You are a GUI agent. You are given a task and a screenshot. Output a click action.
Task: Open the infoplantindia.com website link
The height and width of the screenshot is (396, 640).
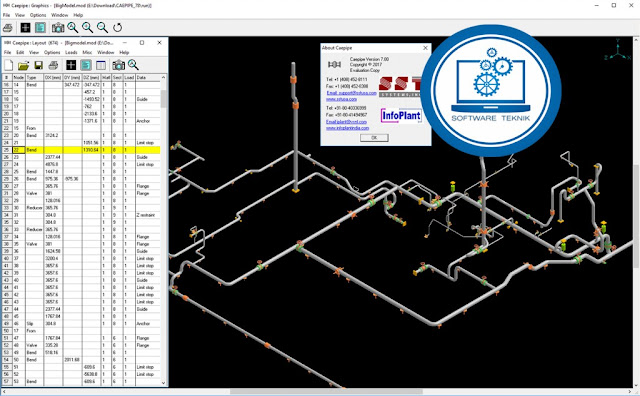[x=347, y=128]
